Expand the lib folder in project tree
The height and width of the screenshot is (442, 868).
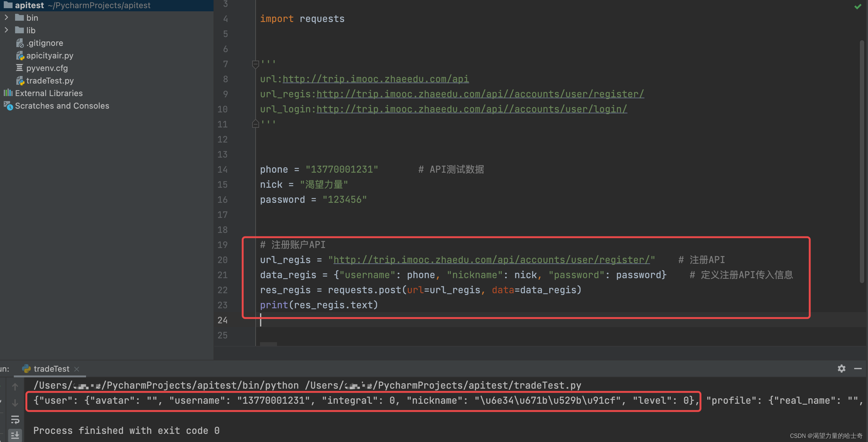[6, 30]
